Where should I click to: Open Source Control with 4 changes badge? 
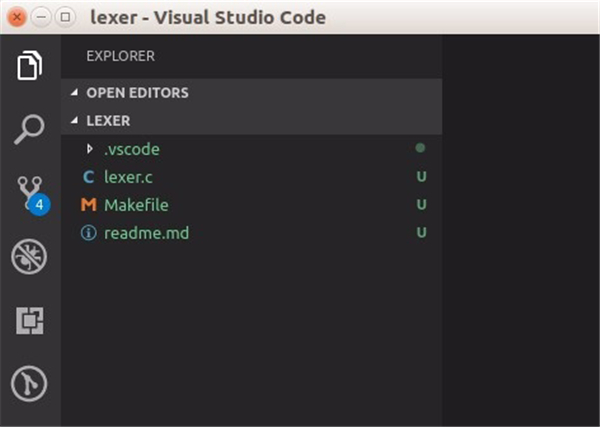pos(32,195)
